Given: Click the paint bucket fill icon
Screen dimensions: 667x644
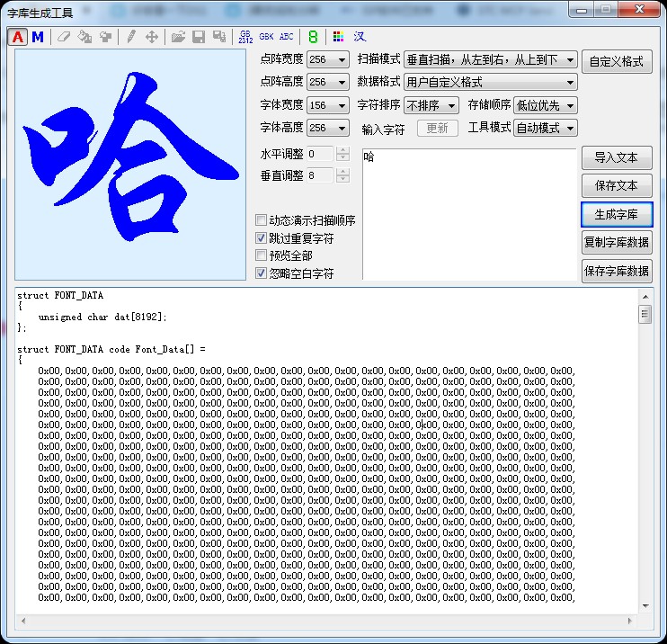Looking at the screenshot, I should tap(84, 37).
